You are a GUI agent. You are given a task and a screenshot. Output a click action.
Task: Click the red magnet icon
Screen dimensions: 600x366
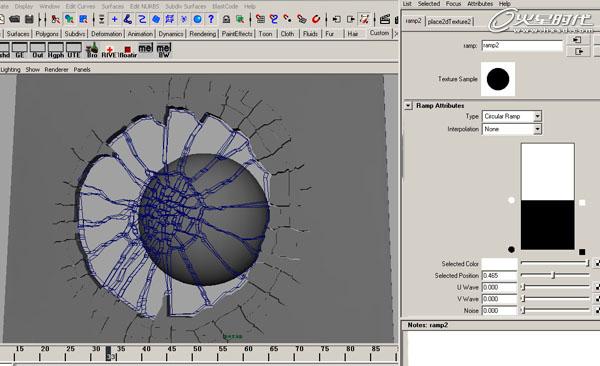pyautogui.click(x=316, y=19)
